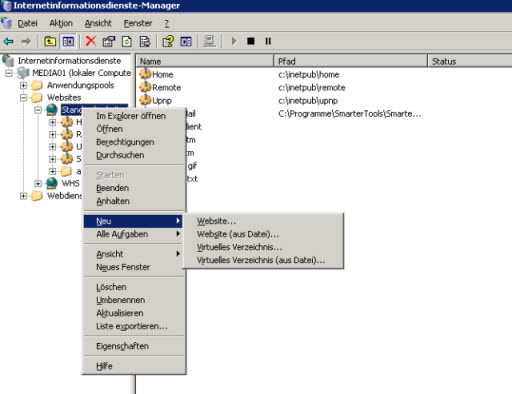Choose Aktualisieren in context menu
512x394 pixels.
tap(133, 313)
